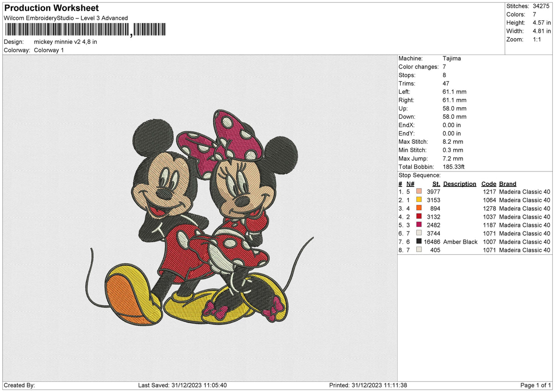Viewport: 555px width, 392px height.
Task: Click thread code 1064
Action: [x=489, y=200]
